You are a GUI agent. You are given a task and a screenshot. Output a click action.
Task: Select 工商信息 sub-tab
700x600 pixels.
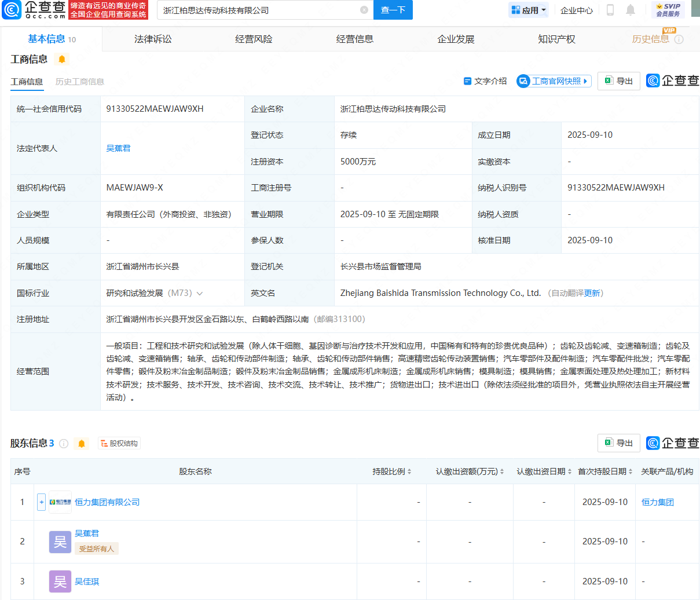[x=27, y=82]
